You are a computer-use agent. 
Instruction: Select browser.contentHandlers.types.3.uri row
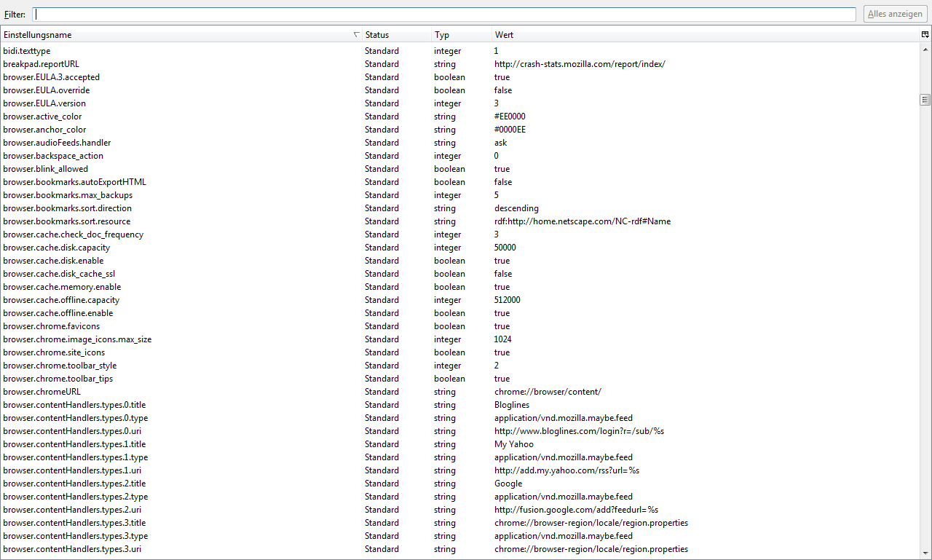(x=460, y=549)
